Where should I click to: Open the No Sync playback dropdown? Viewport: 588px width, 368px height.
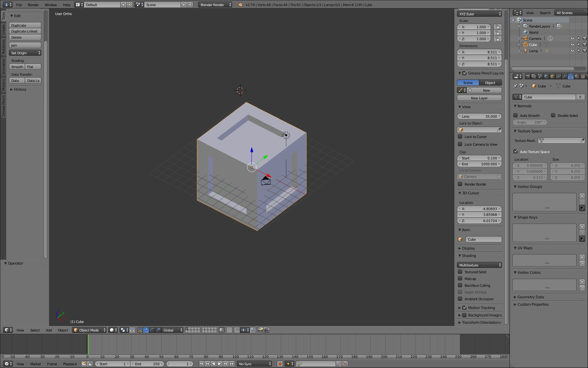[x=255, y=364]
